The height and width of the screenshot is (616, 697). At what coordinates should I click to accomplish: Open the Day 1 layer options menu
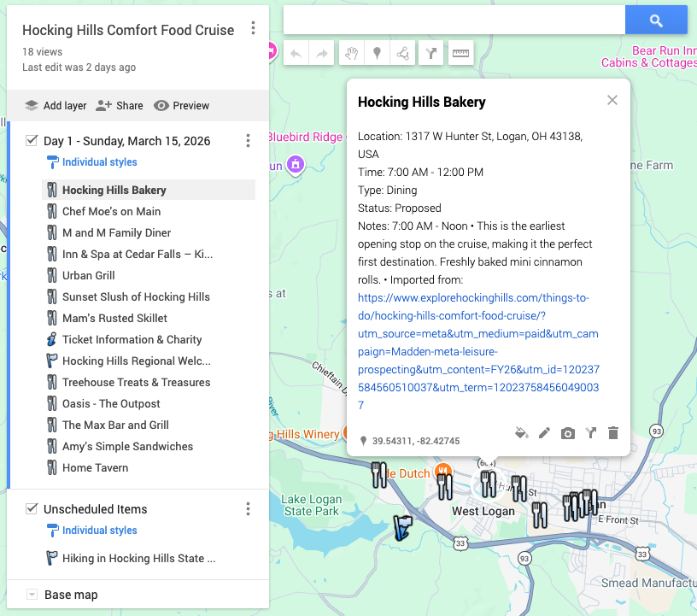[248, 139]
